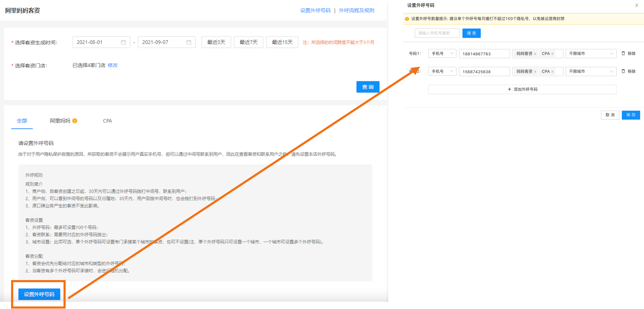
Task: Click 移除 text for 号码1 row
Action: (x=631, y=53)
